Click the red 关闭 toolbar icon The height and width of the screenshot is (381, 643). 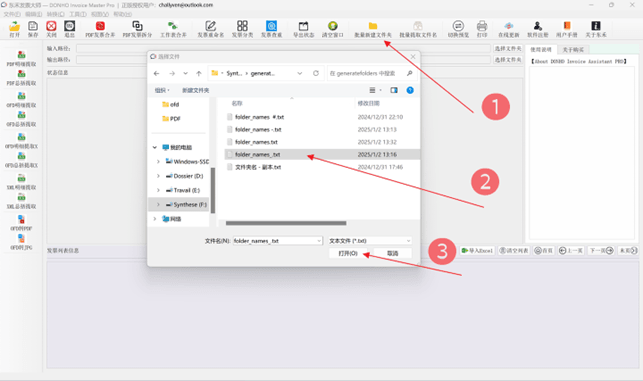pyautogui.click(x=51, y=26)
